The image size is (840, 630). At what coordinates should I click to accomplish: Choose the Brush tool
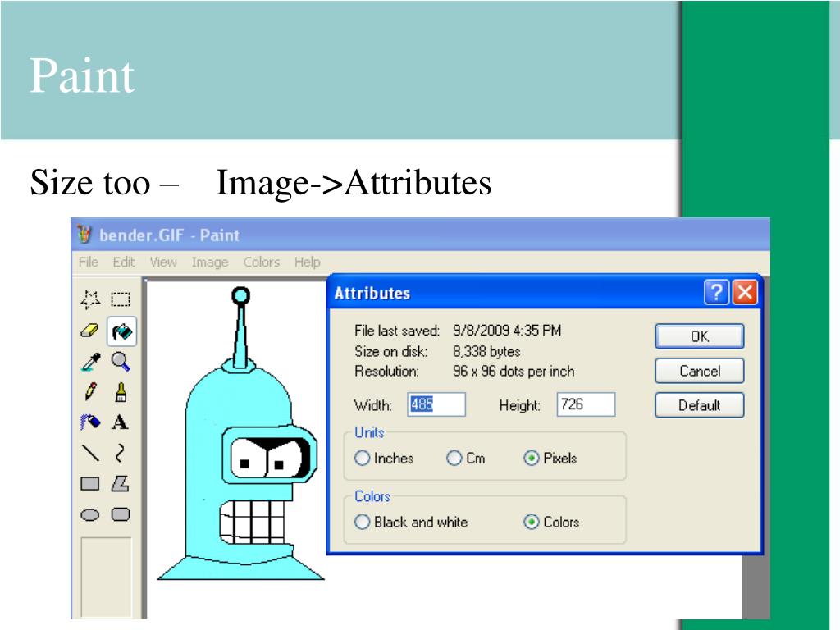click(121, 391)
